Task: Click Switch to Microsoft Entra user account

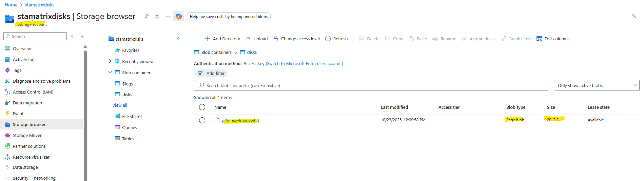Action: coord(304,63)
